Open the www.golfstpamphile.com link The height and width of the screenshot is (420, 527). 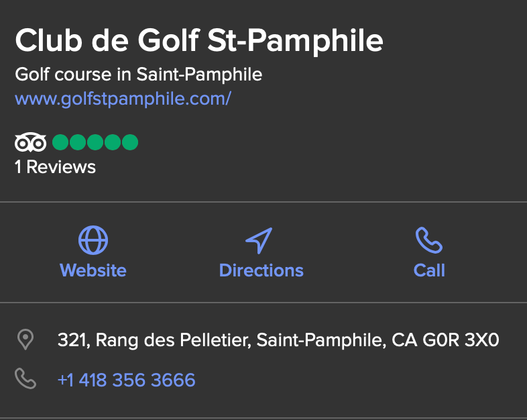tap(123, 99)
